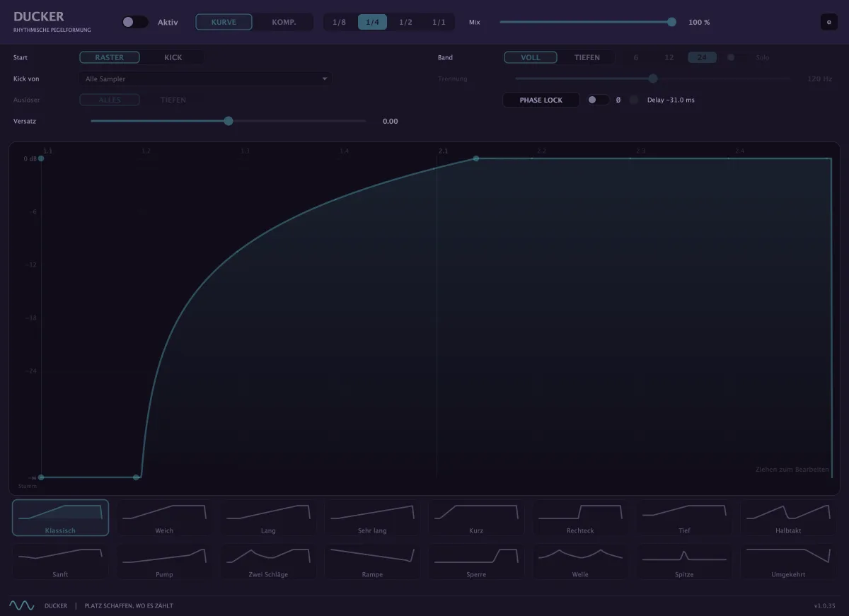Set Start mode to KICK
Image resolution: width=849 pixels, height=616 pixels.
[173, 57]
